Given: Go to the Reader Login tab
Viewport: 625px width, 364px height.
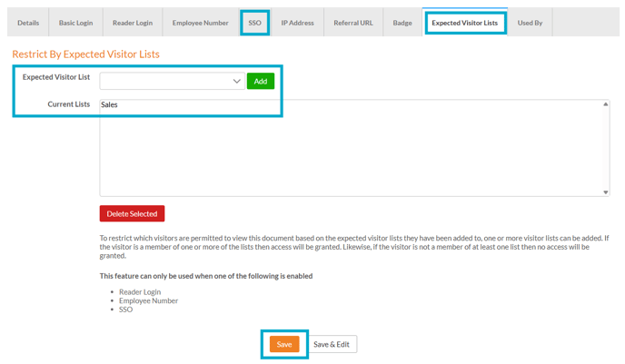Looking at the screenshot, I should (133, 23).
